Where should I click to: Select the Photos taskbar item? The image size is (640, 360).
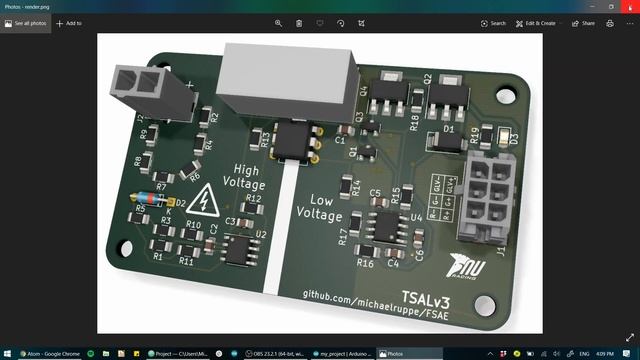[409, 353]
